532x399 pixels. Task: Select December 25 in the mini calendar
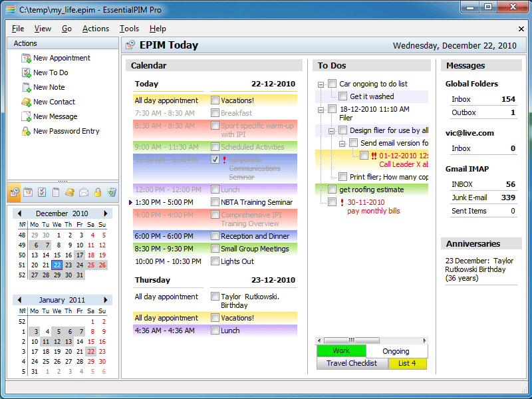[x=91, y=265]
